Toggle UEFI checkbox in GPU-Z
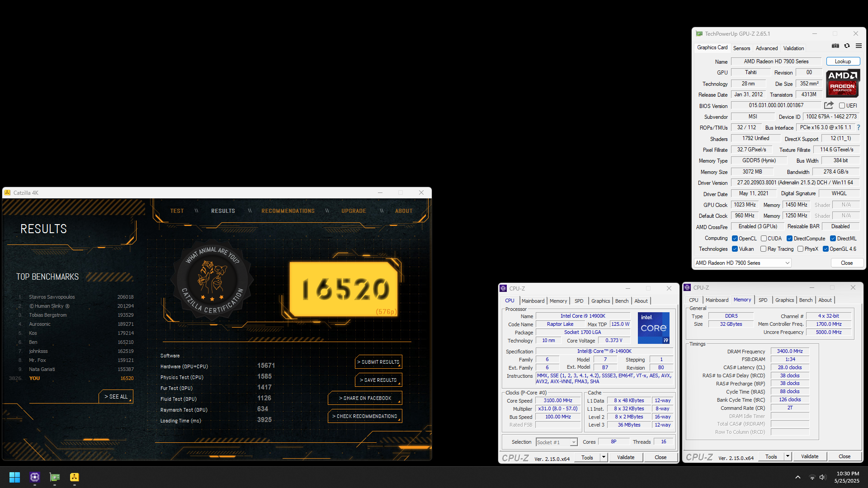 click(842, 106)
